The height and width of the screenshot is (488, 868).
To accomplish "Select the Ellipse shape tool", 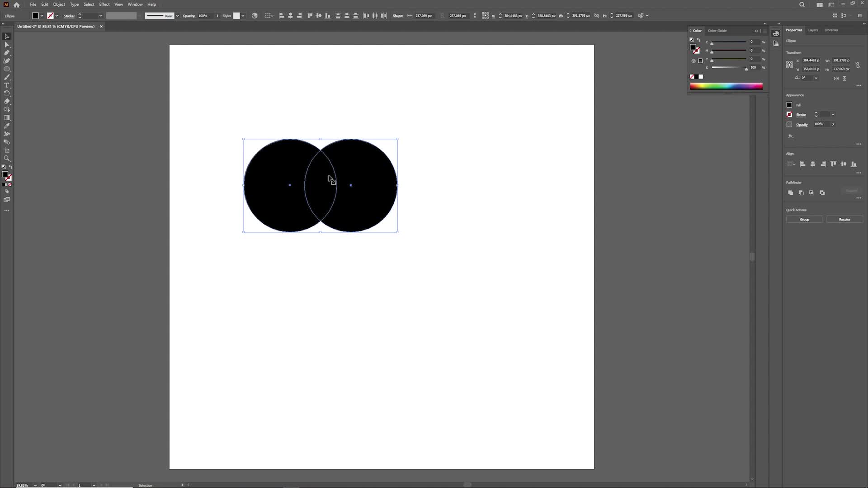I will coord(7,69).
